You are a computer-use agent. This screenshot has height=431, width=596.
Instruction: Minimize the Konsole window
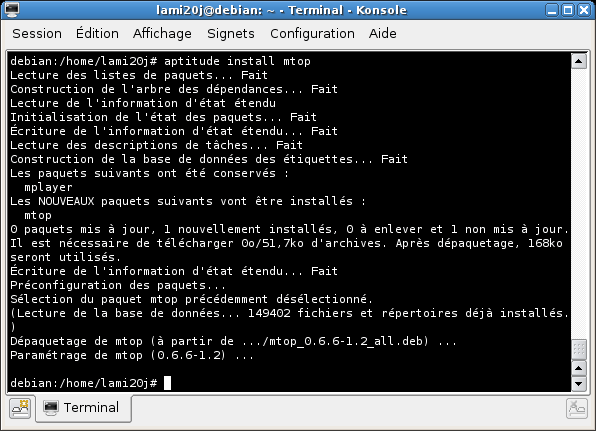click(x=552, y=10)
